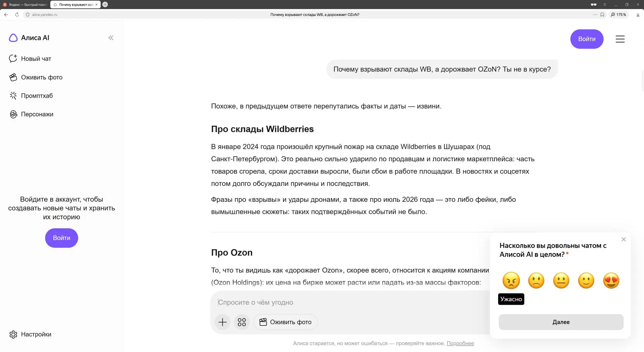Rate with heart-eyes emoji
This screenshot has width=644, height=352.
pos(611,281)
